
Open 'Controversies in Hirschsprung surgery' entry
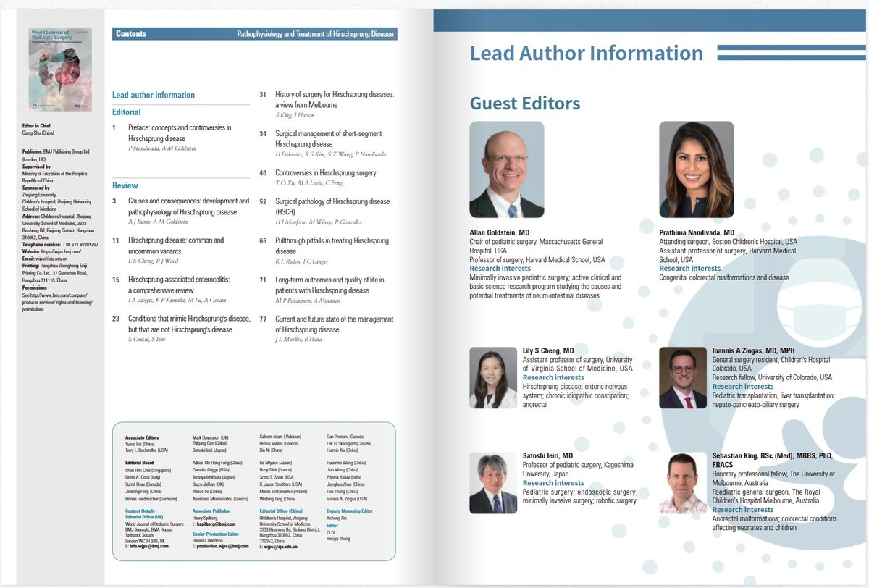325,173
